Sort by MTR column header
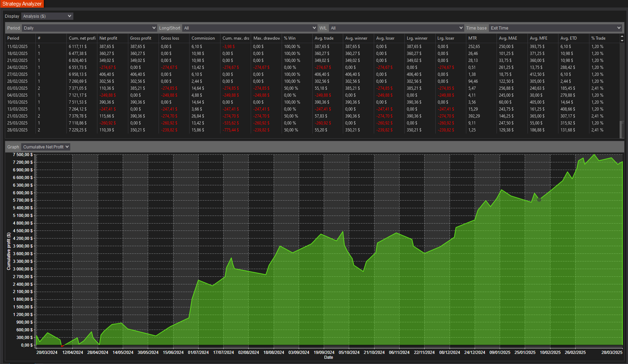This screenshot has width=628, height=364. coord(482,38)
